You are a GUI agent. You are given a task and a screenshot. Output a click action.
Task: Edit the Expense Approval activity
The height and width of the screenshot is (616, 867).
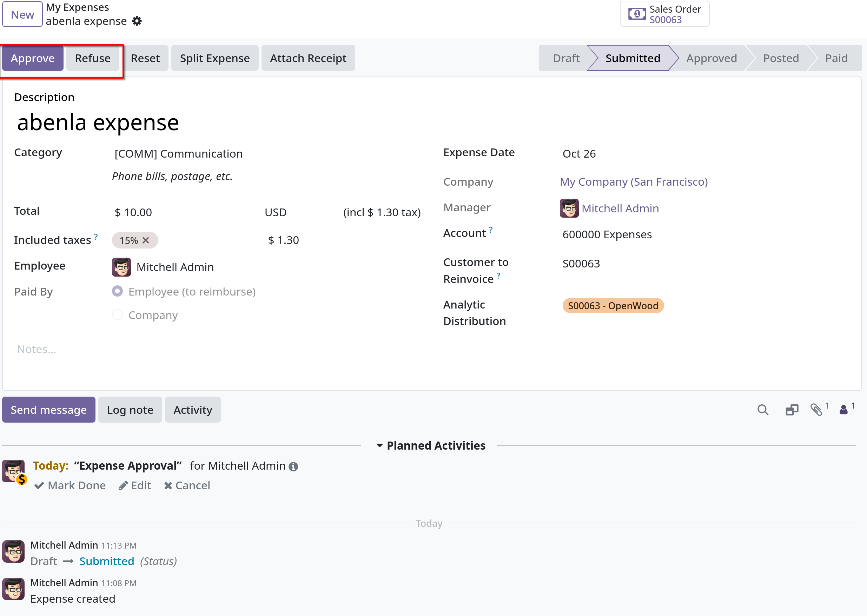[x=135, y=485]
